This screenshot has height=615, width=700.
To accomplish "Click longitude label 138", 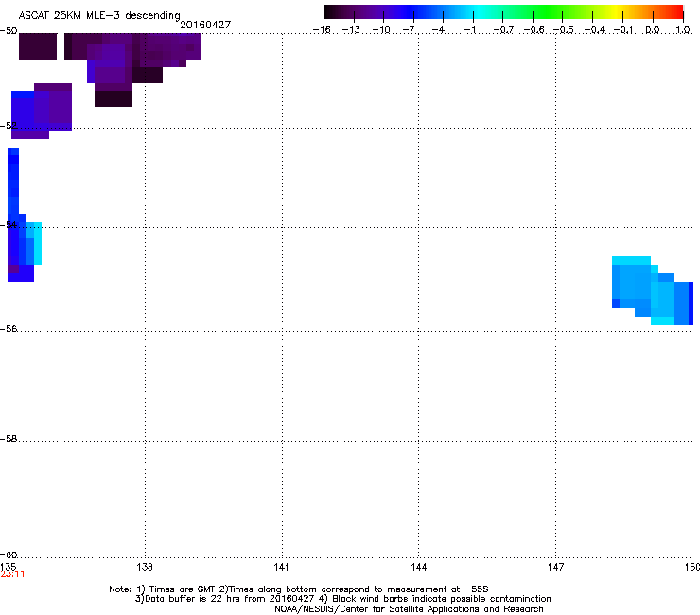I will 145,567.
